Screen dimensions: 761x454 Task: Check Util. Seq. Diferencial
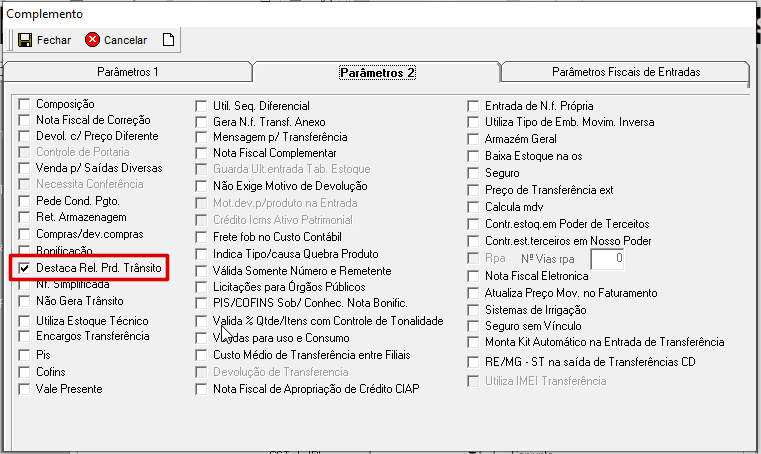click(201, 106)
